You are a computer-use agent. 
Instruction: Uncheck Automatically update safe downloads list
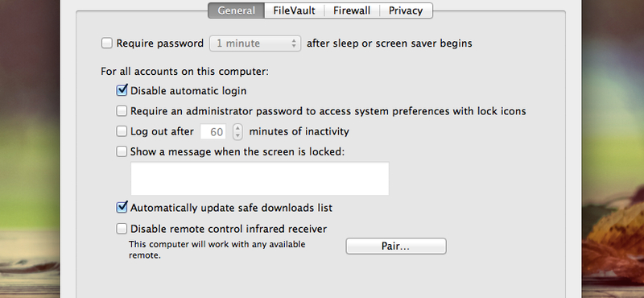click(x=122, y=208)
